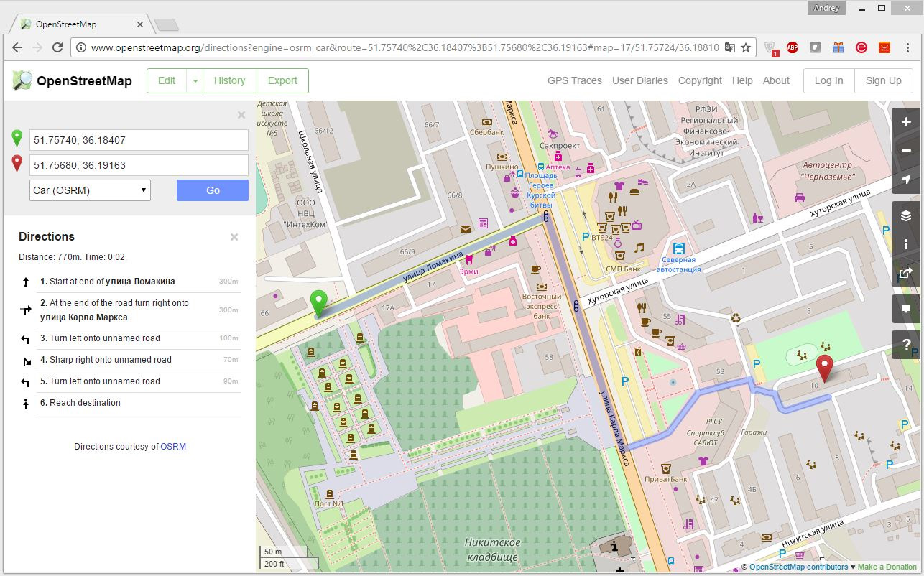
Task: Open the map Layers panel
Action: (906, 215)
